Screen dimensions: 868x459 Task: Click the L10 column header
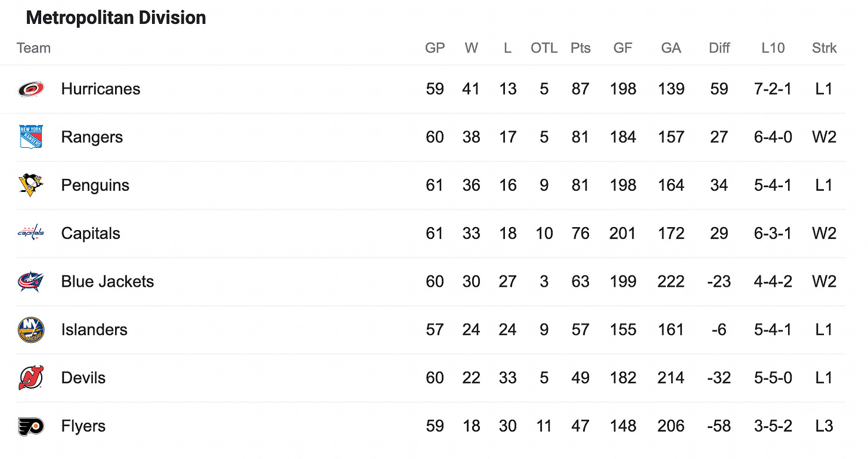773,48
